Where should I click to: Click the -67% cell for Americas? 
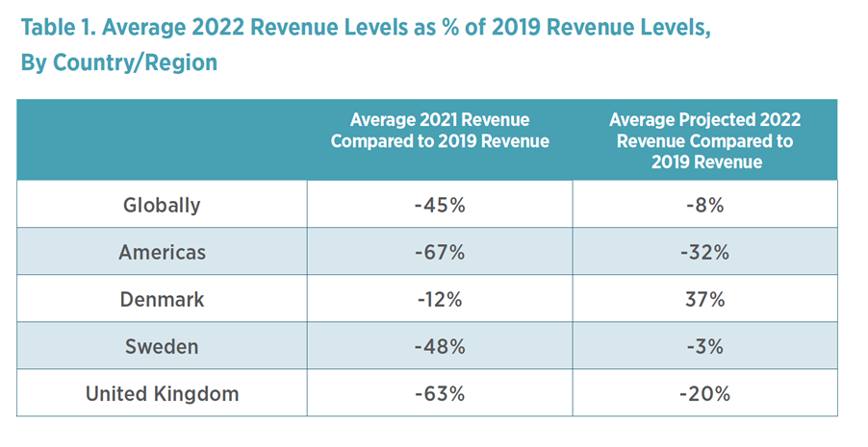(x=440, y=253)
